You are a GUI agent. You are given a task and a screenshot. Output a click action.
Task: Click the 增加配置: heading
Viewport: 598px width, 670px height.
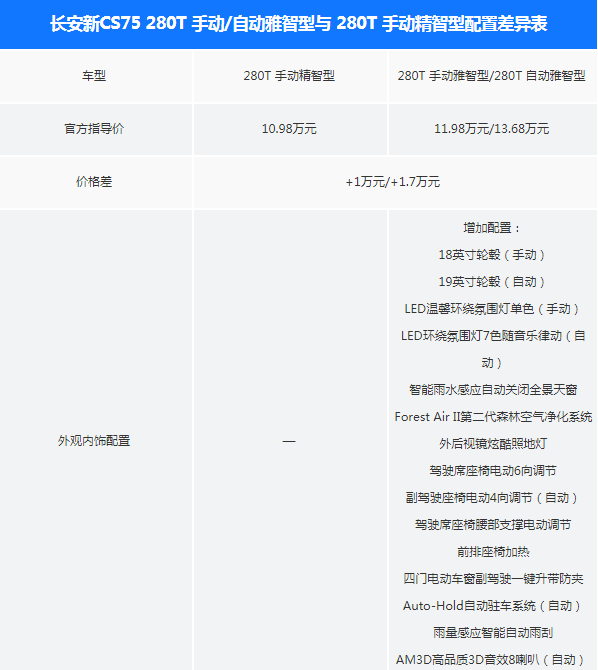click(x=492, y=228)
